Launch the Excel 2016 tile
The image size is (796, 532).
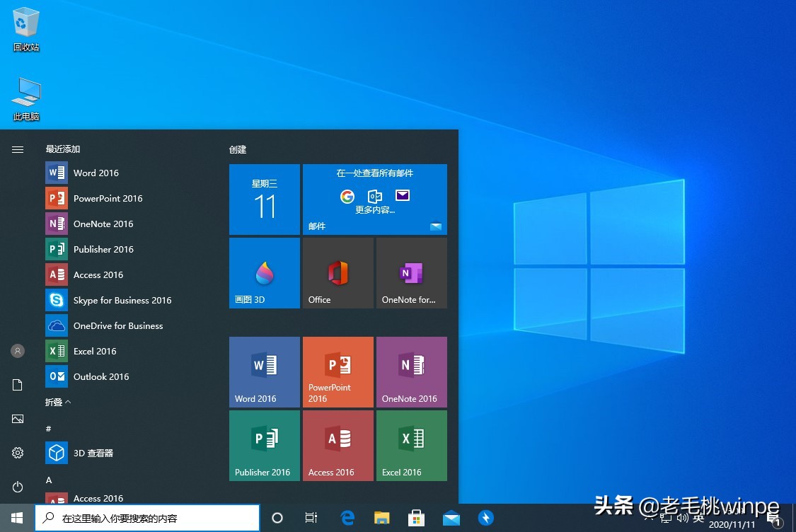tap(411, 445)
